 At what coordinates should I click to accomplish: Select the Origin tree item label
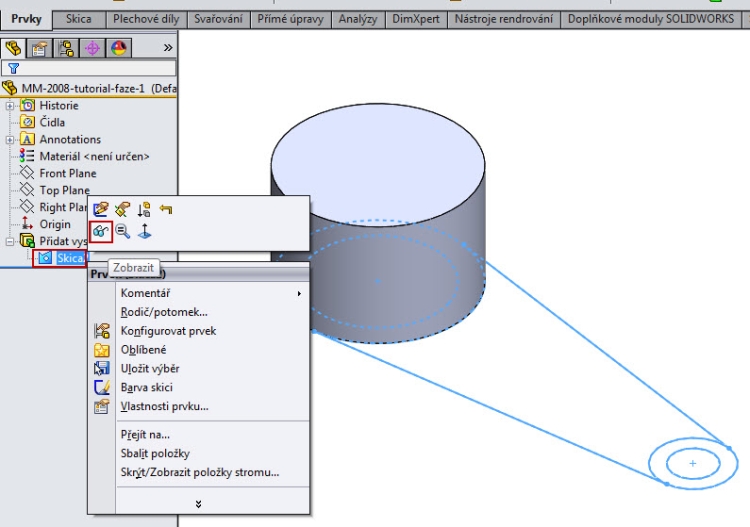point(55,224)
